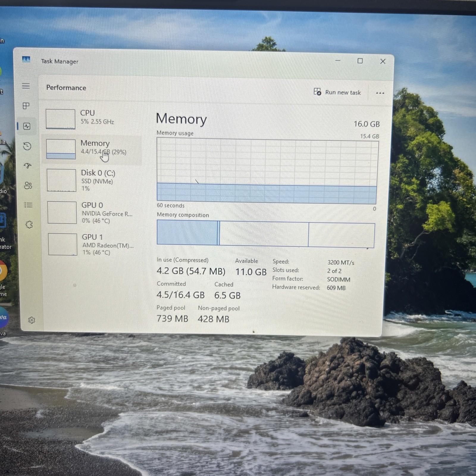
Task: Click the '428 MB' non-paged pool value
Action: click(x=213, y=319)
